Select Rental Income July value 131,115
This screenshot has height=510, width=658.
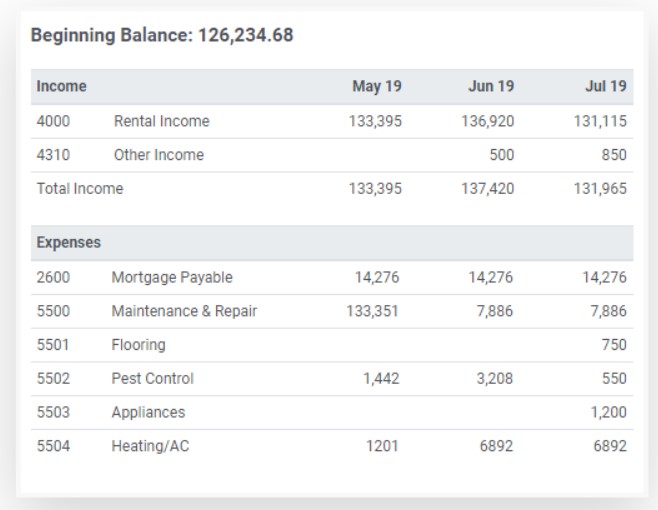click(600, 121)
